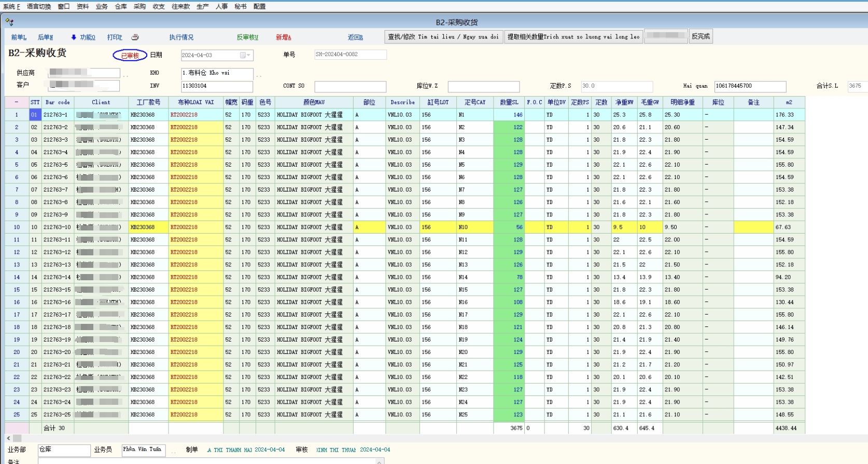Go to the previous document with 前单
This screenshot has width=868, height=464.
point(19,37)
